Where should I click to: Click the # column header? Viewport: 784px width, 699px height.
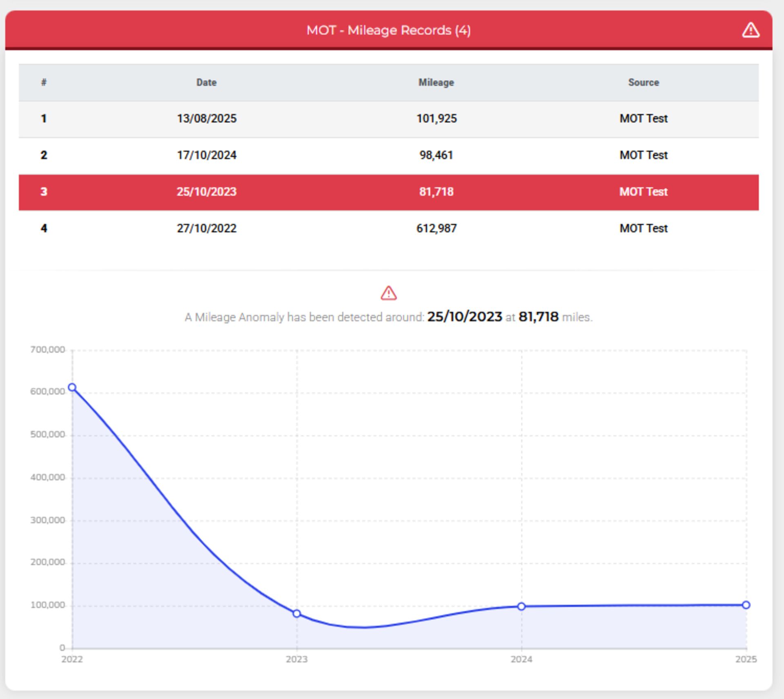44,82
